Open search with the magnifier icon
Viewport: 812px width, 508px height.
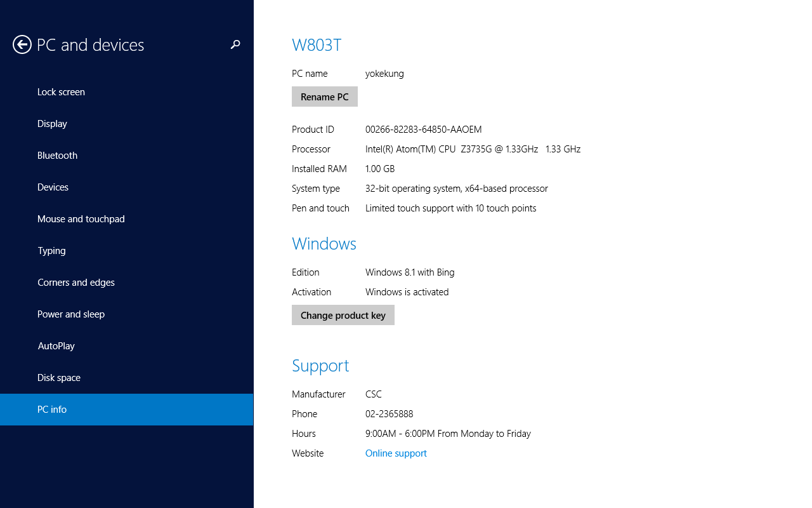tap(235, 44)
